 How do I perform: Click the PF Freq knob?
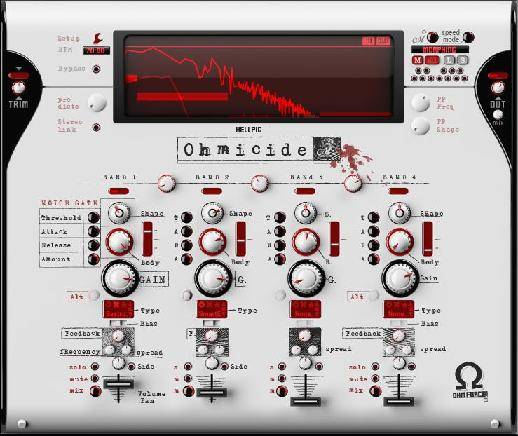point(420,102)
